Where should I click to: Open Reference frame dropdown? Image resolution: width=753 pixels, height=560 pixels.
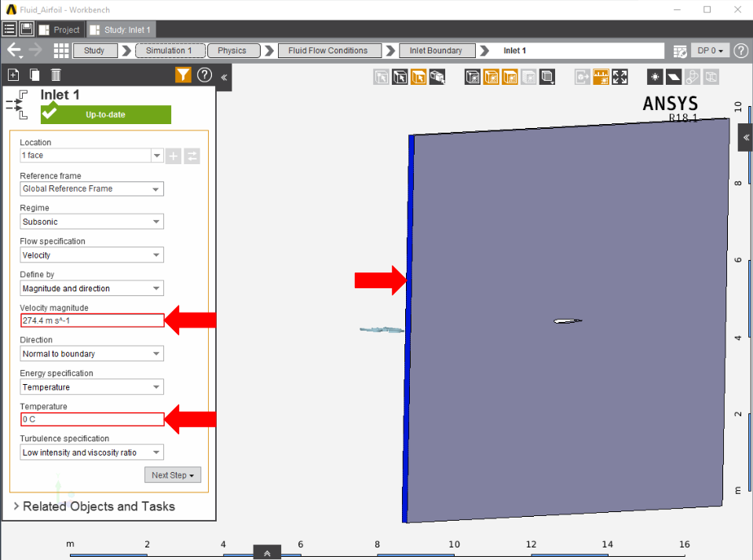pos(92,188)
